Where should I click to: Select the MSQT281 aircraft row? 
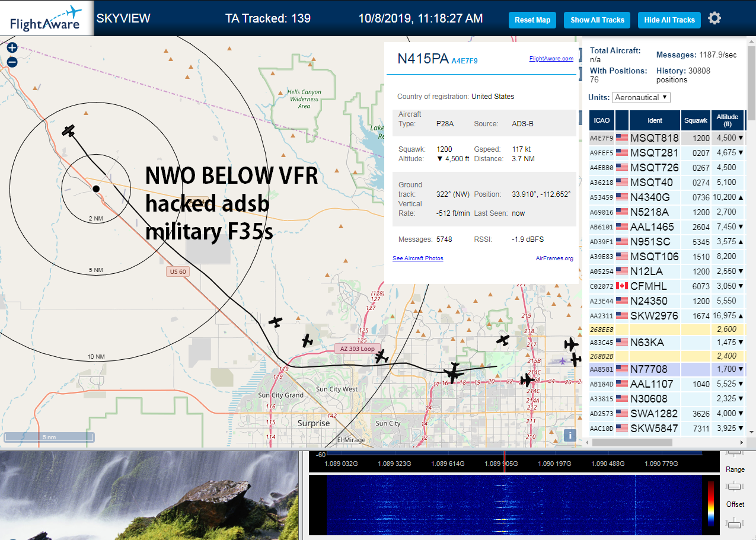pos(666,153)
